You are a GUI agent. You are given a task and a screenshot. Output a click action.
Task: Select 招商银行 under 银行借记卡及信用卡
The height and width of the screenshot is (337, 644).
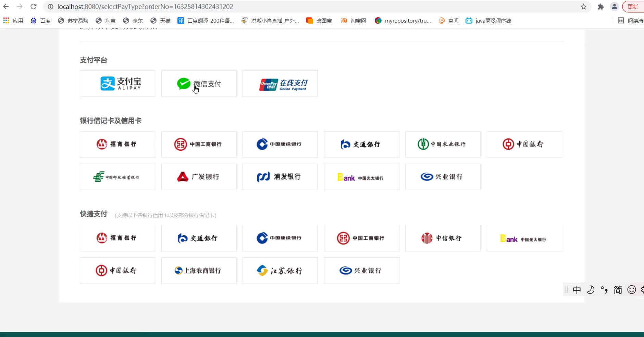[117, 144]
